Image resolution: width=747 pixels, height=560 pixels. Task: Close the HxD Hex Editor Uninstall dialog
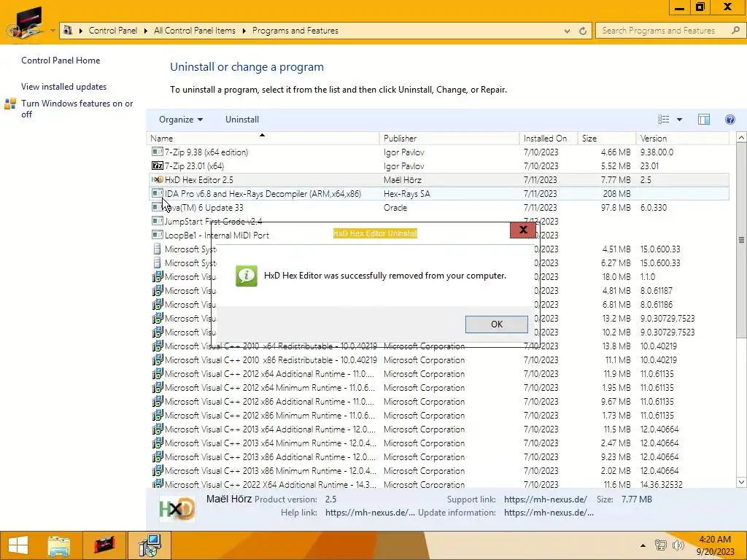(x=522, y=230)
